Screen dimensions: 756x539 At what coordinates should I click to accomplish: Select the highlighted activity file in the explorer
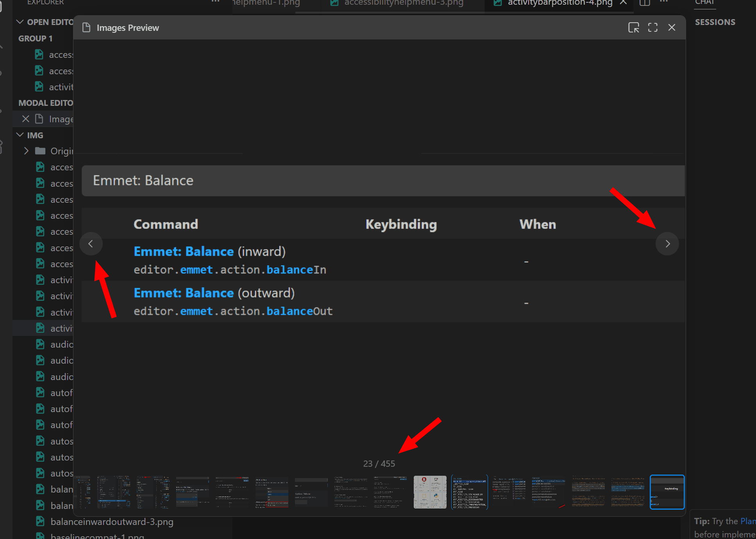(x=61, y=328)
